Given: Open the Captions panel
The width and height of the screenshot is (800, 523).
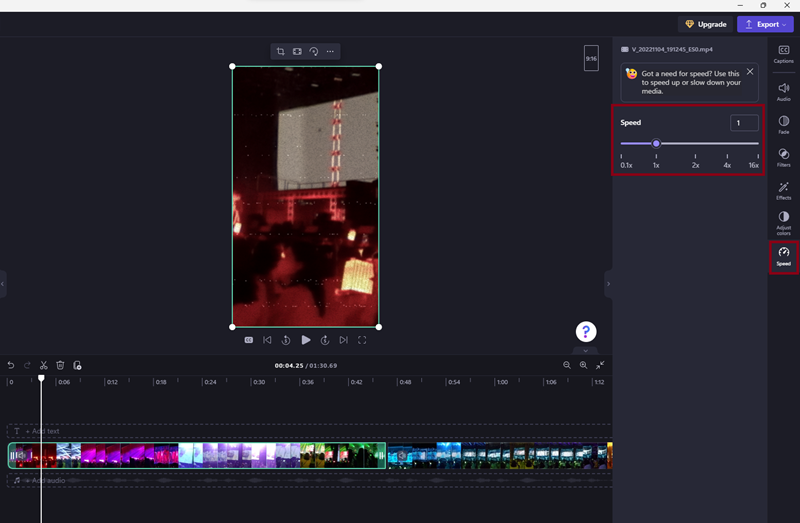Looking at the screenshot, I should point(784,54).
